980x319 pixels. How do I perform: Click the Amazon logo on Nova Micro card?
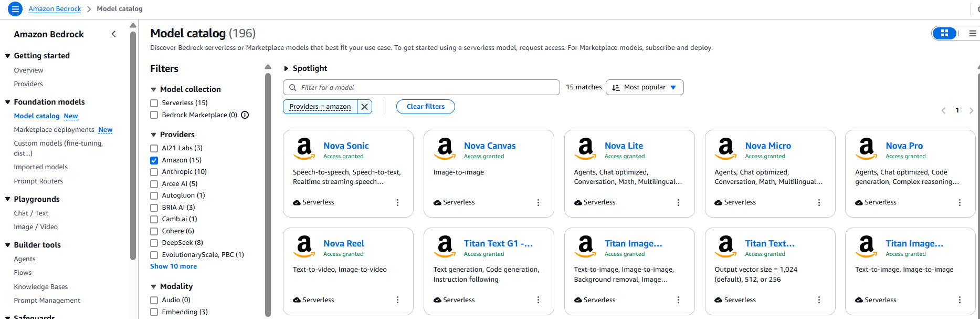[726, 149]
